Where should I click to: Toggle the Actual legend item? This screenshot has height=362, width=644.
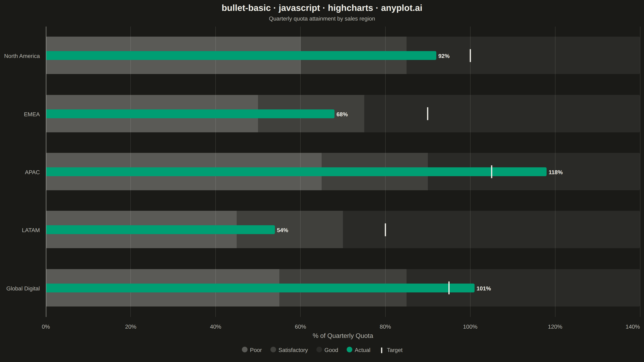click(x=358, y=350)
